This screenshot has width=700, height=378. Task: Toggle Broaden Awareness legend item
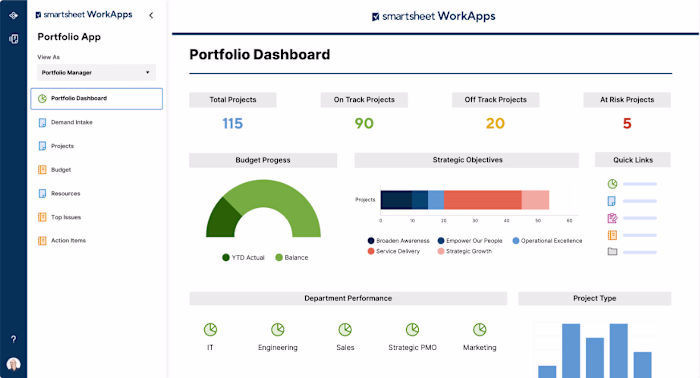point(398,241)
